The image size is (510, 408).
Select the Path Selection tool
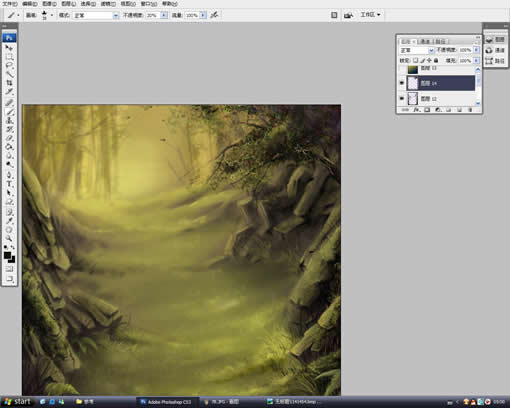pyautogui.click(x=9, y=193)
